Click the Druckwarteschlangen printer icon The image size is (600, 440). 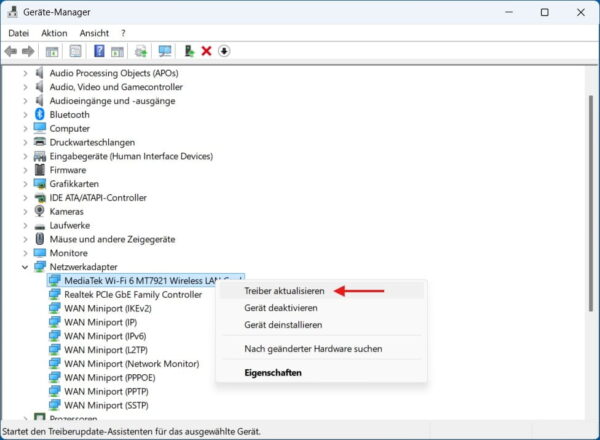click(40, 142)
